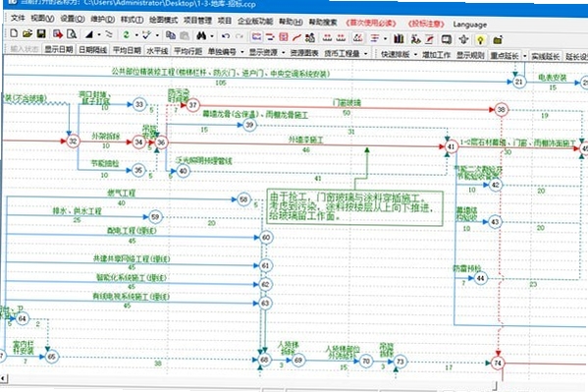Open the 视图(V) menu
This screenshot has width=588, height=392.
pos(42,18)
